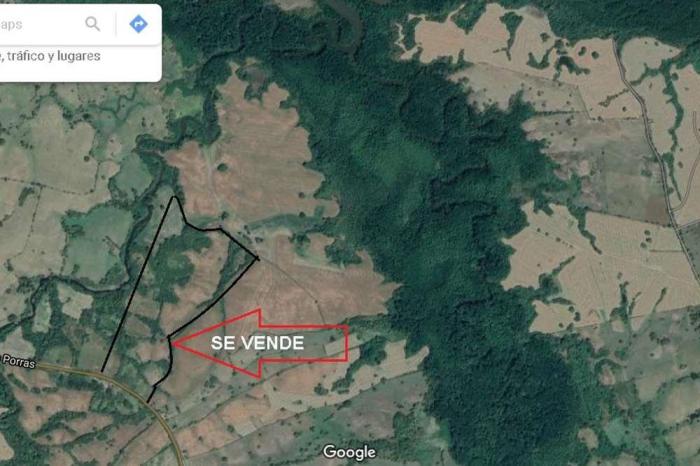
Task: Select the 'tráfico y lugares' suggestion text
Action: pos(53,56)
